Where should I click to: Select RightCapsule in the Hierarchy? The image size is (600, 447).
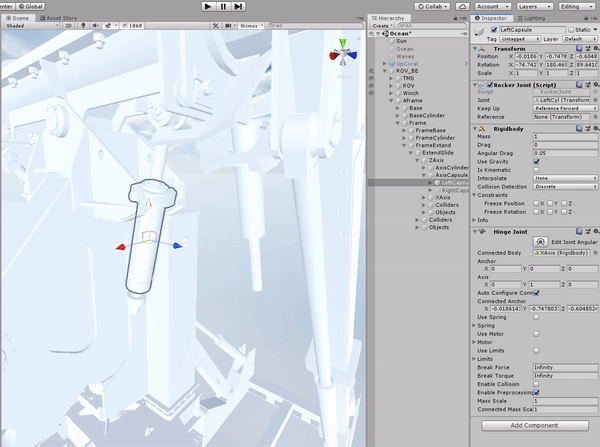455,190
